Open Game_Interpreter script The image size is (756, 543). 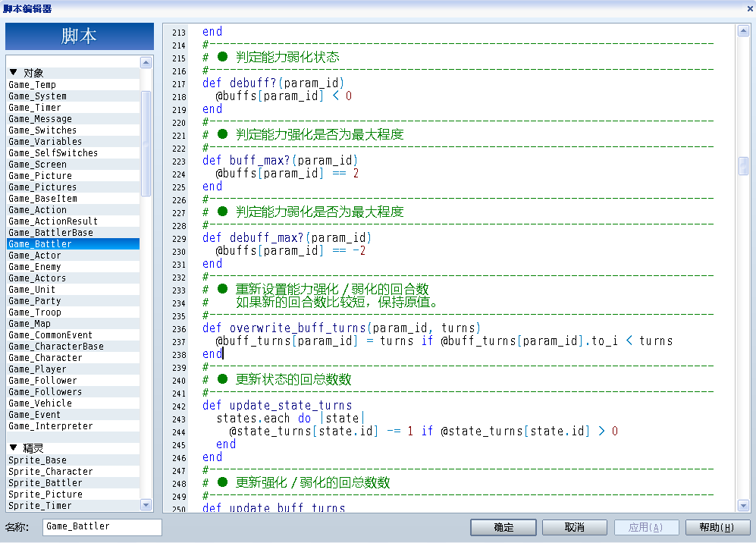tap(74, 425)
